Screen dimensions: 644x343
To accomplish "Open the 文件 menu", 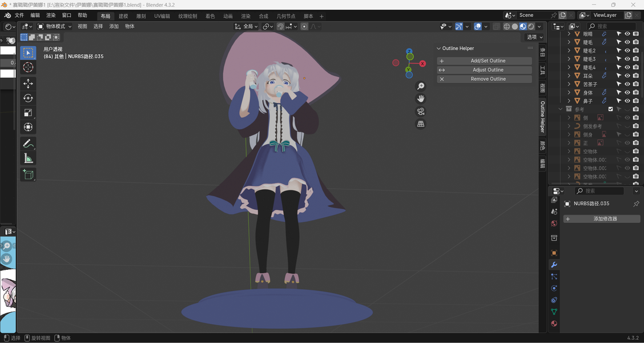I will (x=19, y=15).
